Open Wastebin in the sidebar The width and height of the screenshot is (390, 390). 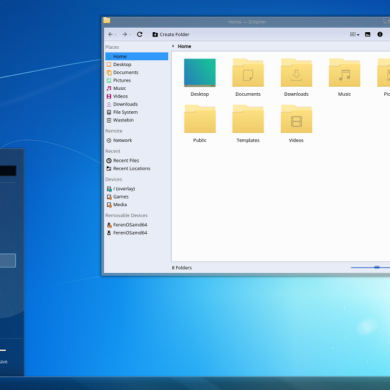pos(137,120)
